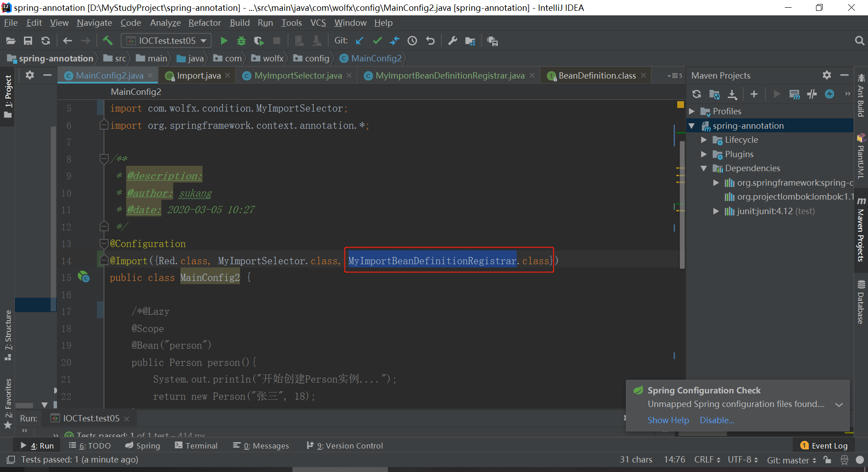Viewport: 868px width, 472px height.
Task: Open the Spring tool window
Action: 143,446
